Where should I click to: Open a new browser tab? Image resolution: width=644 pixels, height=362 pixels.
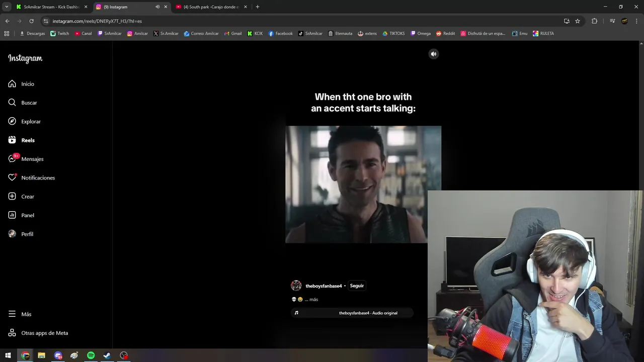pos(258,7)
